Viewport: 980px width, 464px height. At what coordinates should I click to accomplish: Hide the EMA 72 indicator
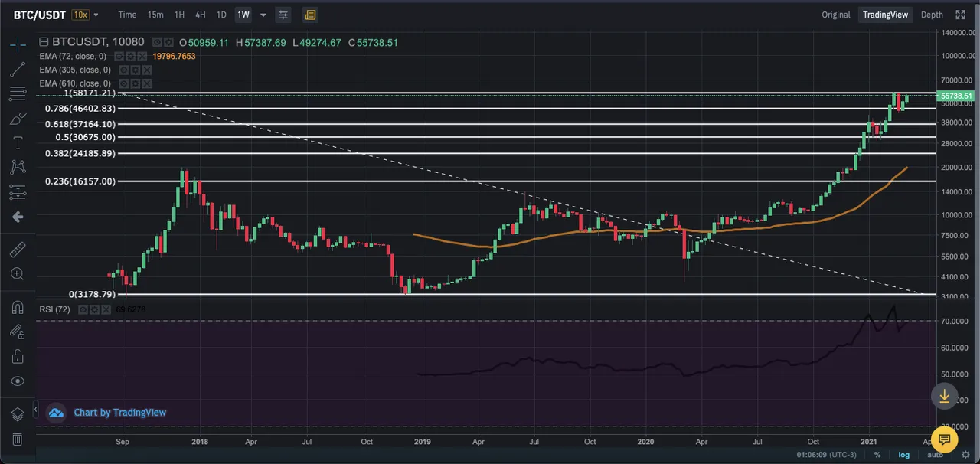tap(119, 57)
